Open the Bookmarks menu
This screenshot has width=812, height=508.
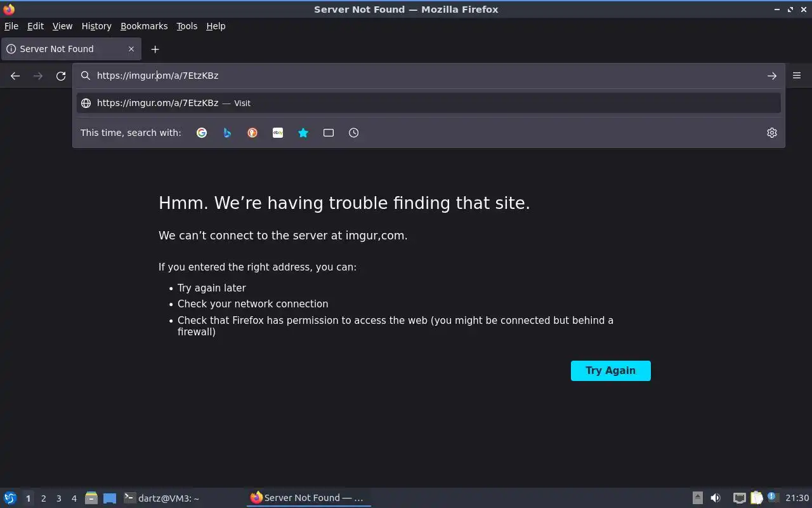144,26
